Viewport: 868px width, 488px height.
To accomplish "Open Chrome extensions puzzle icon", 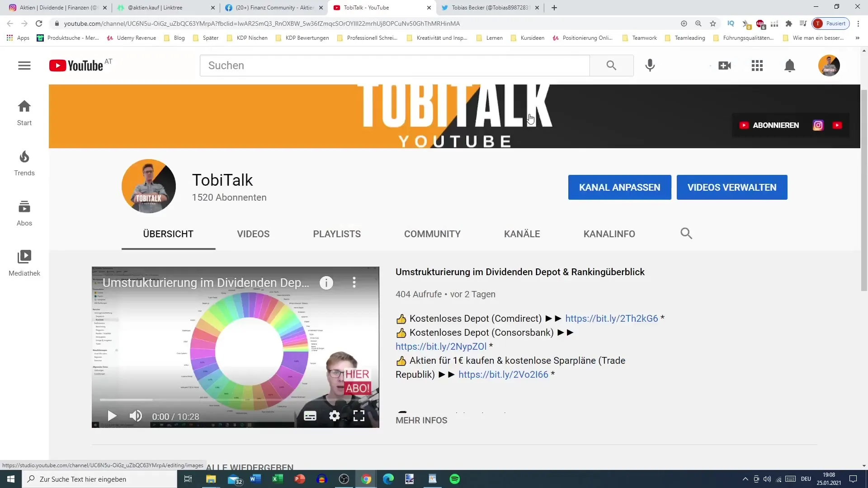I will [x=789, y=23].
